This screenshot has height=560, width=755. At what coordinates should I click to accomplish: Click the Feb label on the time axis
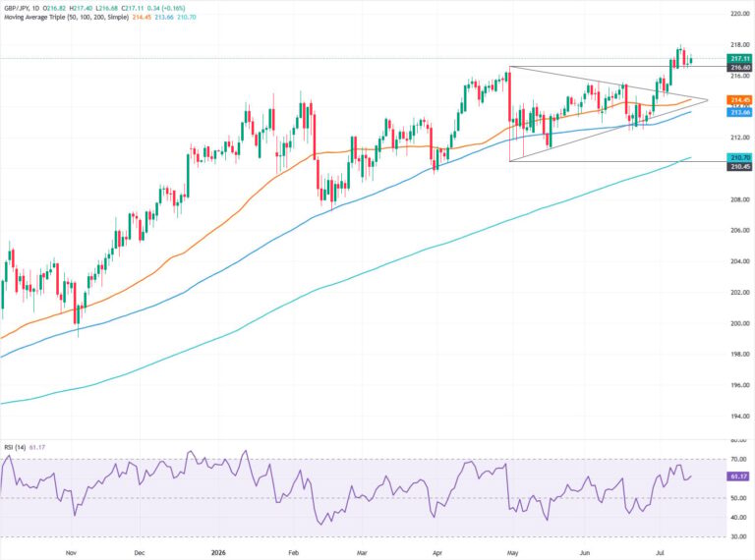click(293, 553)
